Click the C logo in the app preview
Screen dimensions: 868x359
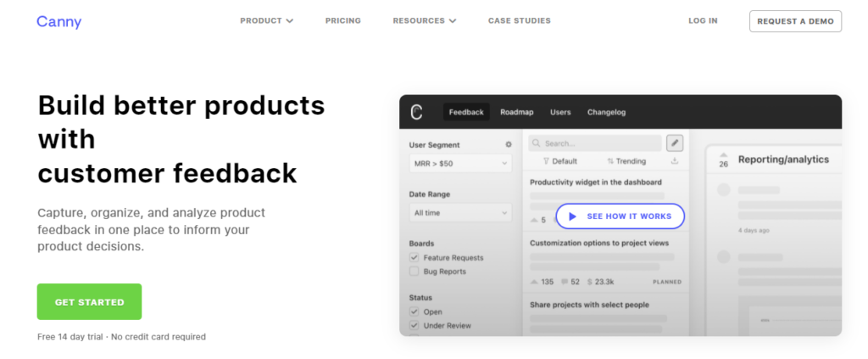416,112
